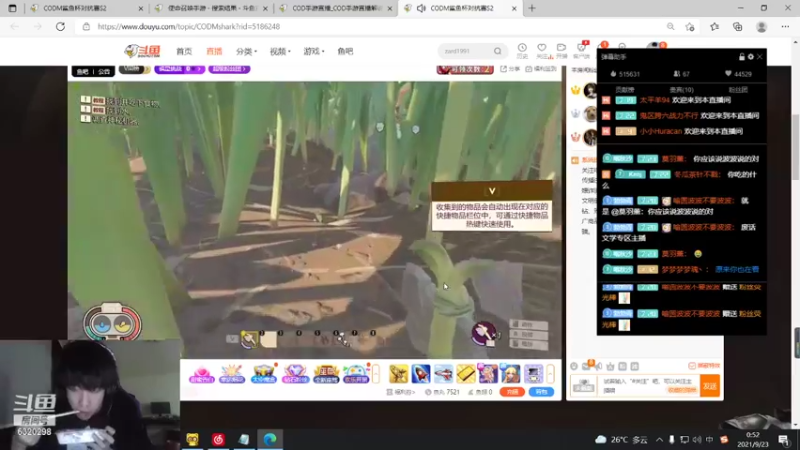
Task: Click the chat message input field
Action: [649, 385]
